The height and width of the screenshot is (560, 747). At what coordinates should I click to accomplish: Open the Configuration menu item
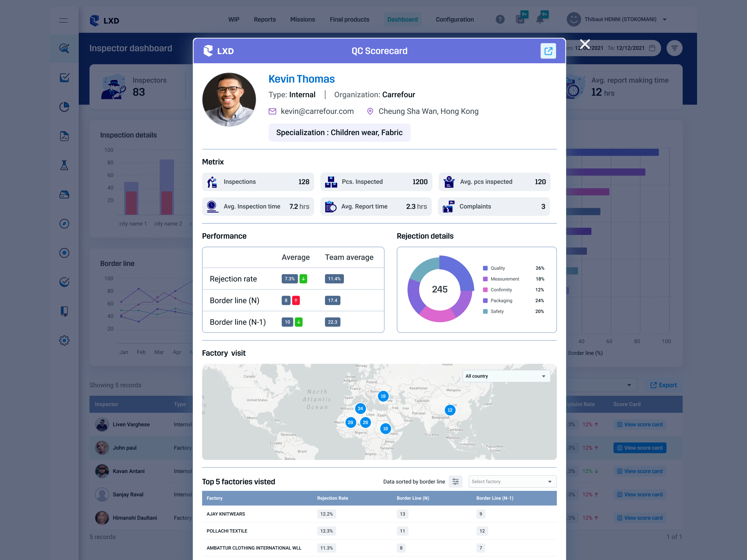[455, 20]
